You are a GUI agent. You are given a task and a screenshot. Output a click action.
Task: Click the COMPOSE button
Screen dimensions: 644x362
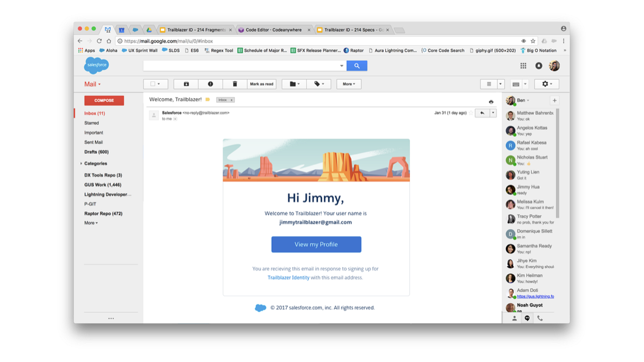tap(104, 101)
